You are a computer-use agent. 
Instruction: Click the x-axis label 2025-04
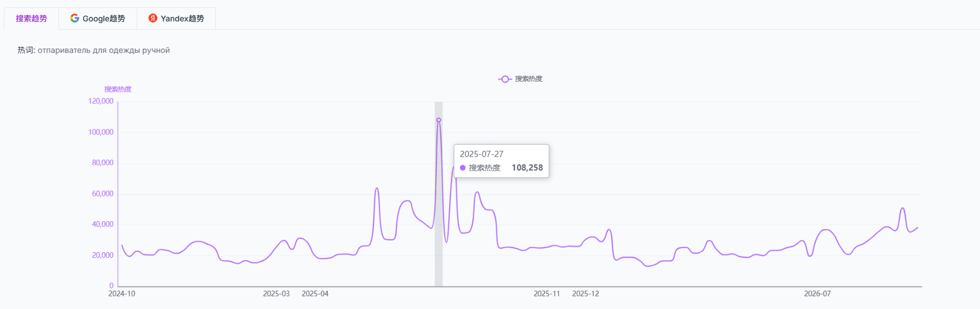(315, 294)
